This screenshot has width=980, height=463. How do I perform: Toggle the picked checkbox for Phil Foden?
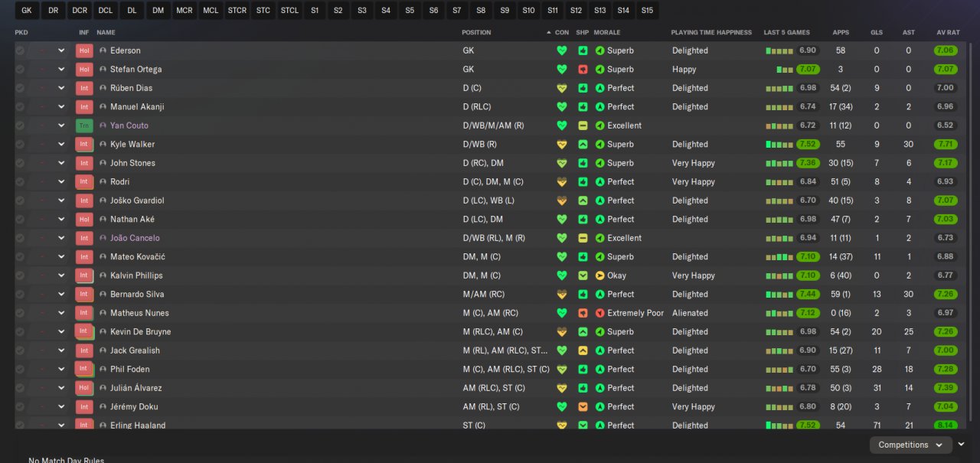coord(20,370)
